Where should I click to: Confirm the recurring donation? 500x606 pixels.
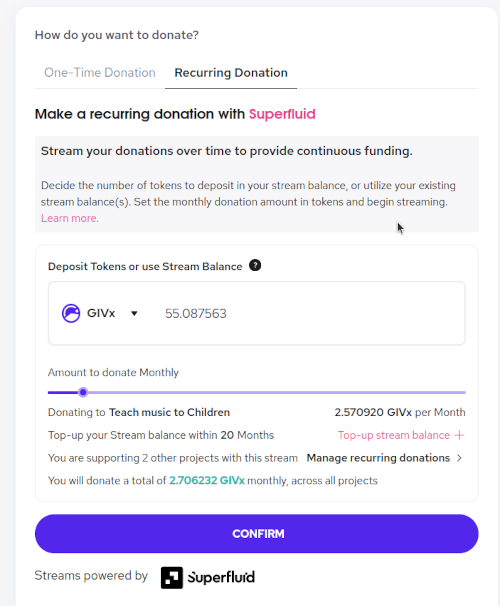coord(257,534)
